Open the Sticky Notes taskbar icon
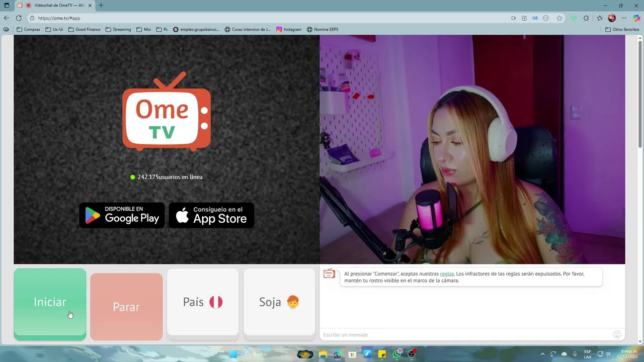Viewport: 644px width, 362px height. click(382, 354)
